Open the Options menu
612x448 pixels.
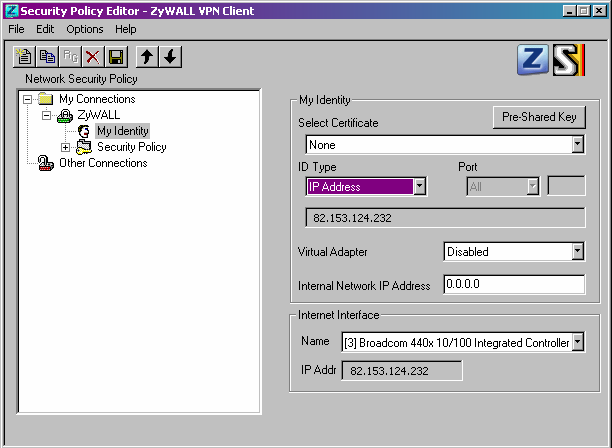pyautogui.click(x=85, y=29)
